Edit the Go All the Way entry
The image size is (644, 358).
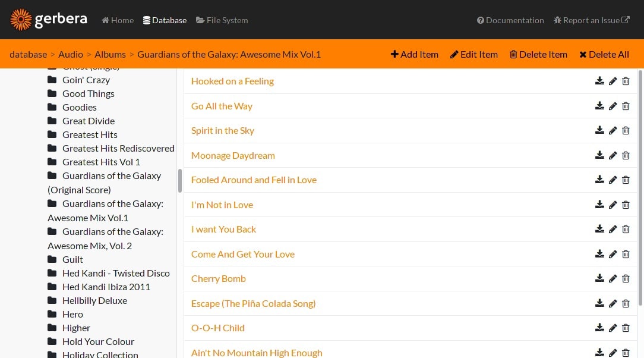pyautogui.click(x=613, y=106)
